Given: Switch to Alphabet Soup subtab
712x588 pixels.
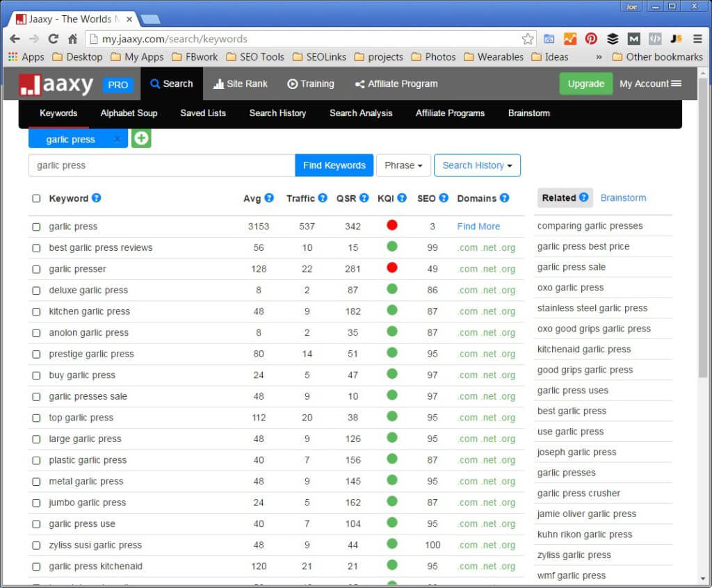Looking at the screenshot, I should [129, 113].
